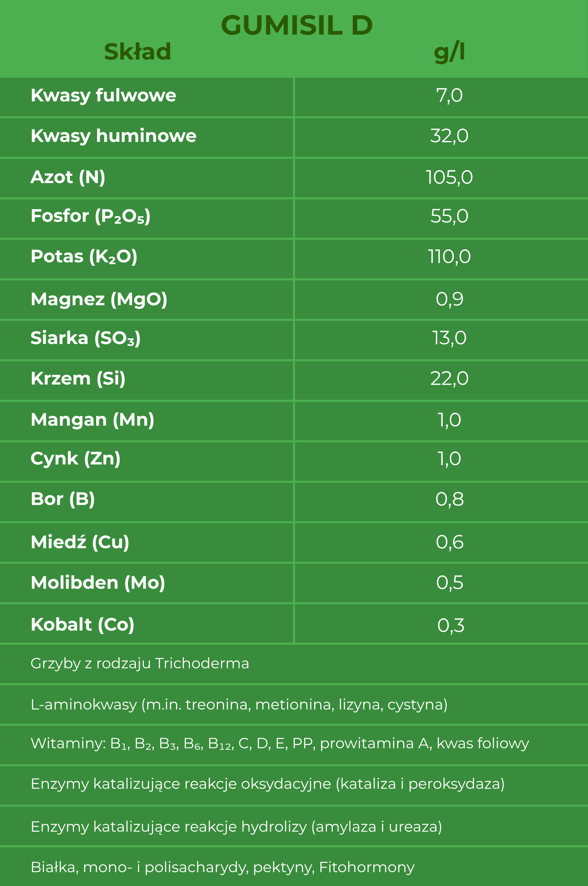The image size is (588, 886).
Task: Select the Azot (N) label
Action: 68,177
